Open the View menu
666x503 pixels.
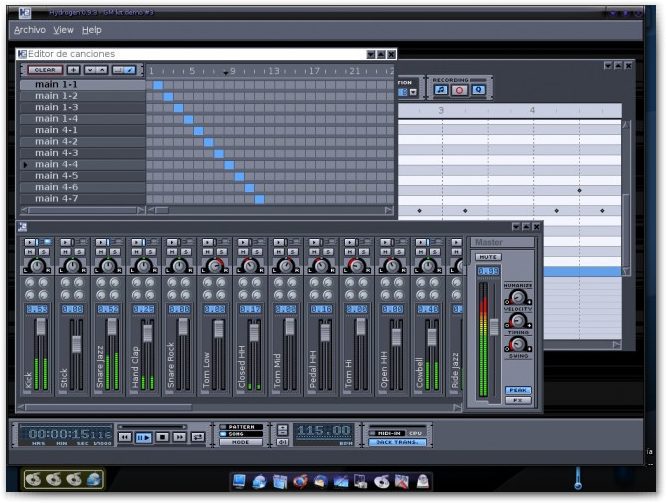63,30
